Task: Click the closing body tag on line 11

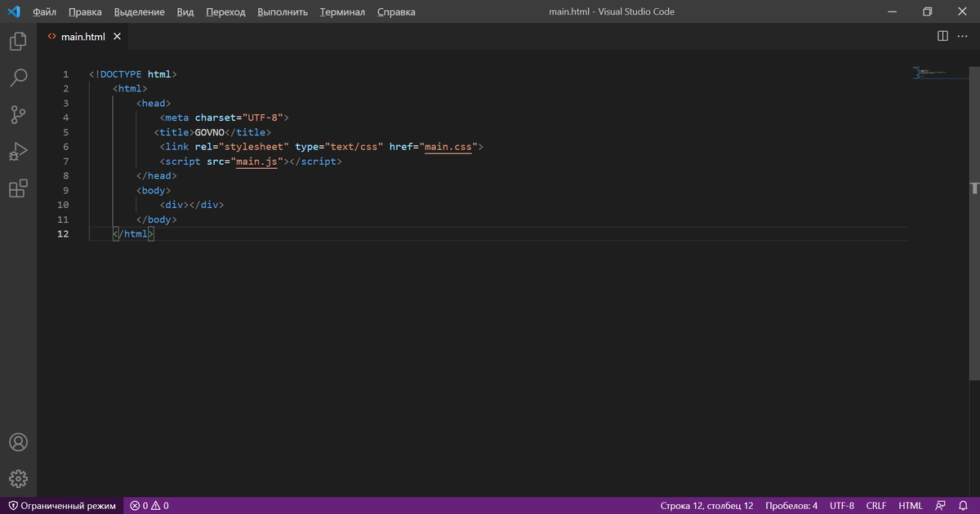Action: tap(157, 219)
